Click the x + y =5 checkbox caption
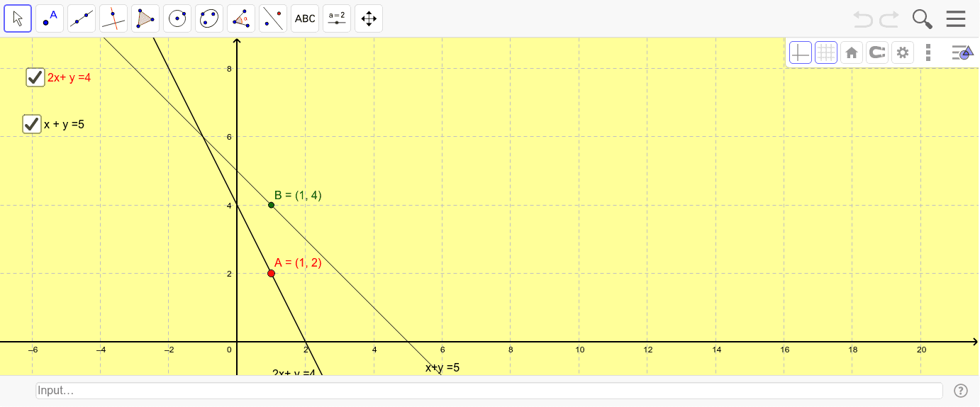Image resolution: width=980 pixels, height=407 pixels. click(65, 124)
